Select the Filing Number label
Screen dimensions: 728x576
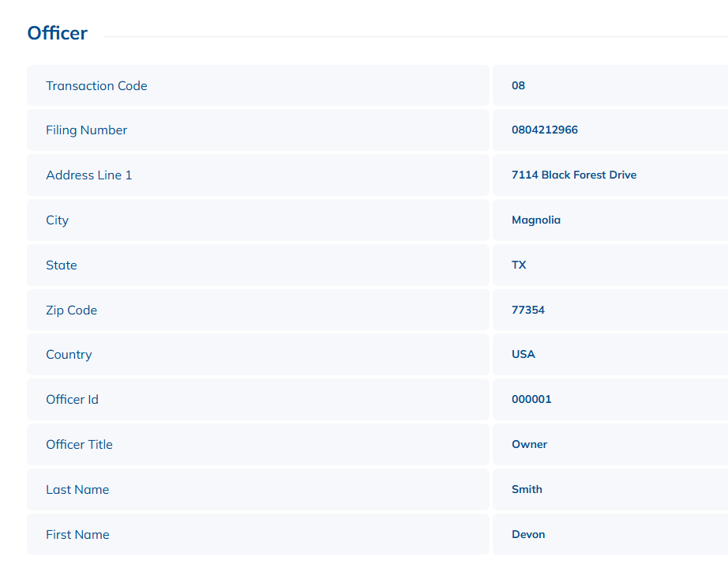click(x=86, y=130)
